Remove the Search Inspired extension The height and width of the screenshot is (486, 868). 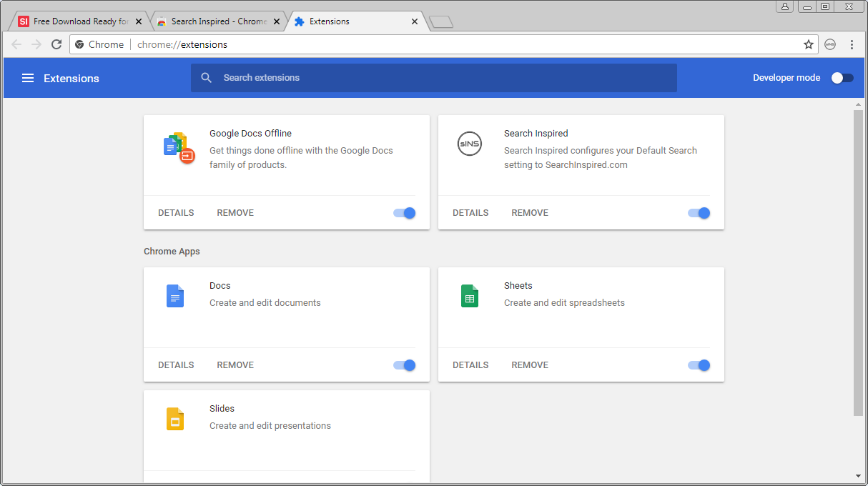pyautogui.click(x=530, y=213)
